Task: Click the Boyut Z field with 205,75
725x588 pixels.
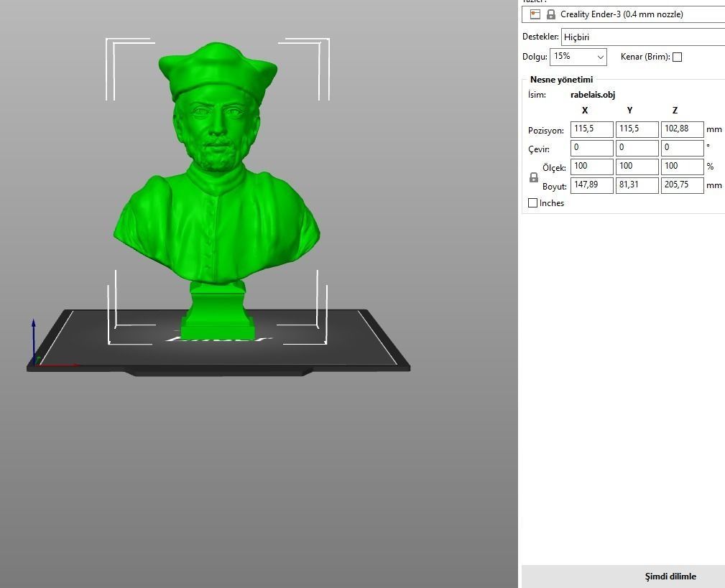Action: tap(683, 185)
